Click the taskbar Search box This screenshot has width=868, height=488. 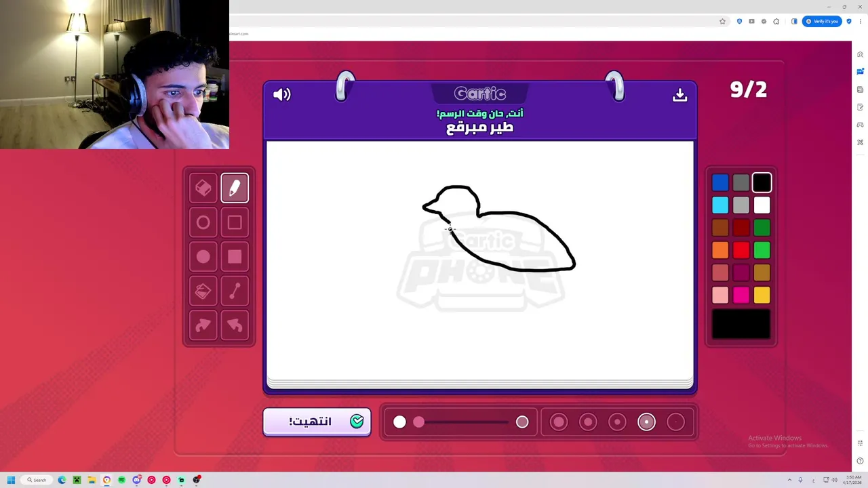pos(36,480)
